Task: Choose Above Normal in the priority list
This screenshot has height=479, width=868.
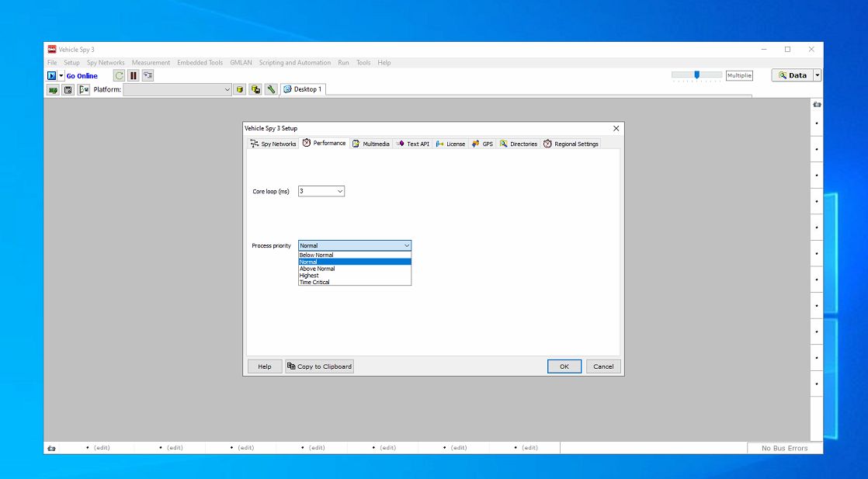Action: 354,269
